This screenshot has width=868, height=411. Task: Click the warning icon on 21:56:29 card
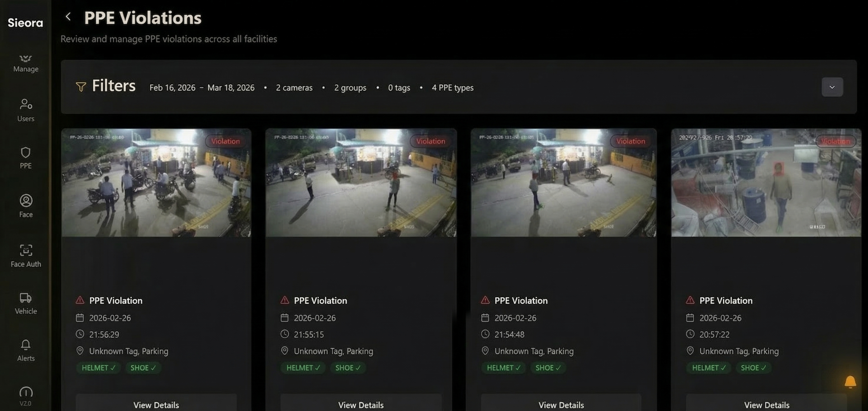(80, 300)
